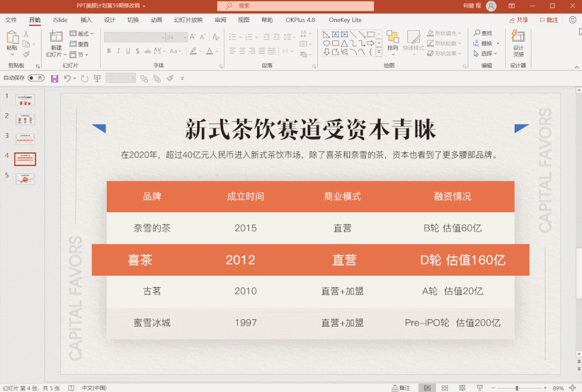582x392 pixels.
Task: Open the OneKey Lite tab
Action: tap(345, 20)
